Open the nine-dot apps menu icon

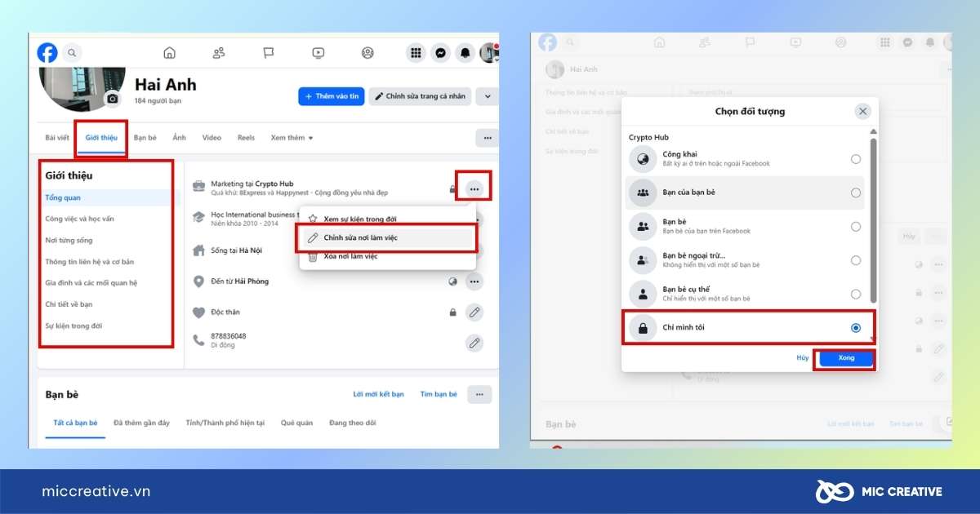[416, 53]
